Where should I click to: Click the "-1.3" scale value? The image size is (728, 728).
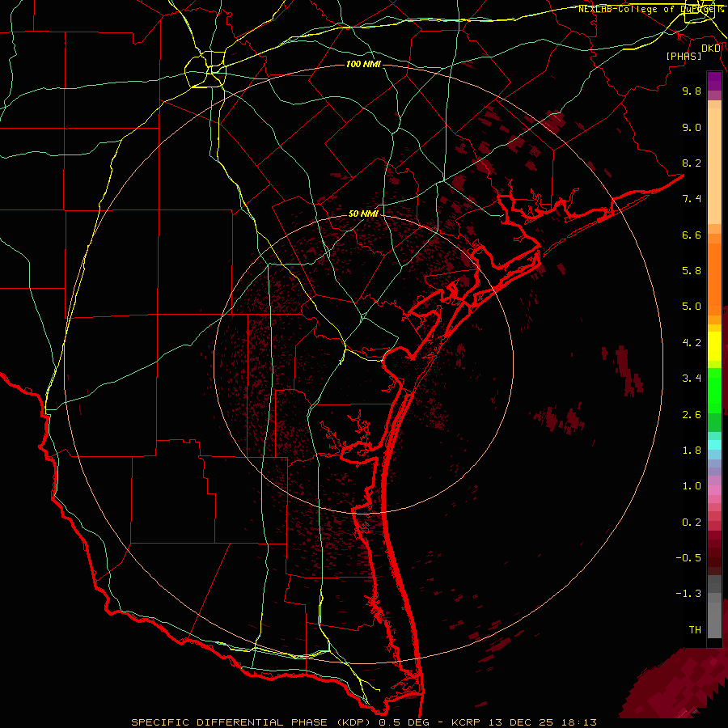coord(688,594)
